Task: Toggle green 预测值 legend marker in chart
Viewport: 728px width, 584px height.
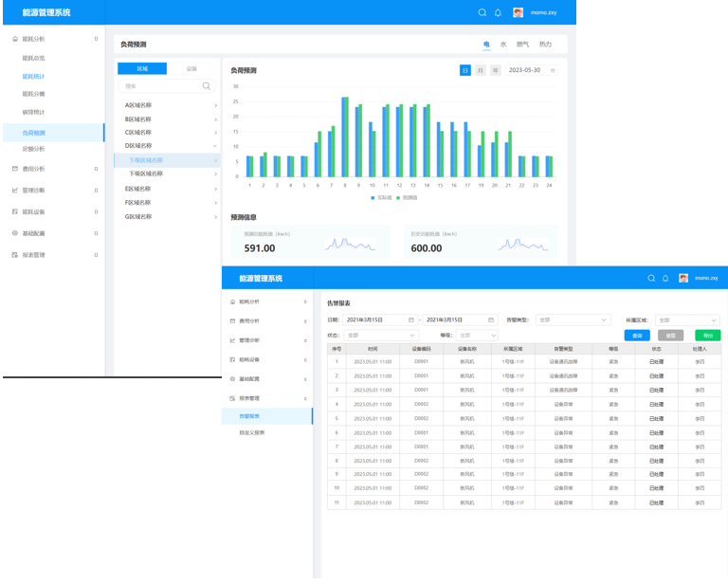Action: click(x=398, y=198)
